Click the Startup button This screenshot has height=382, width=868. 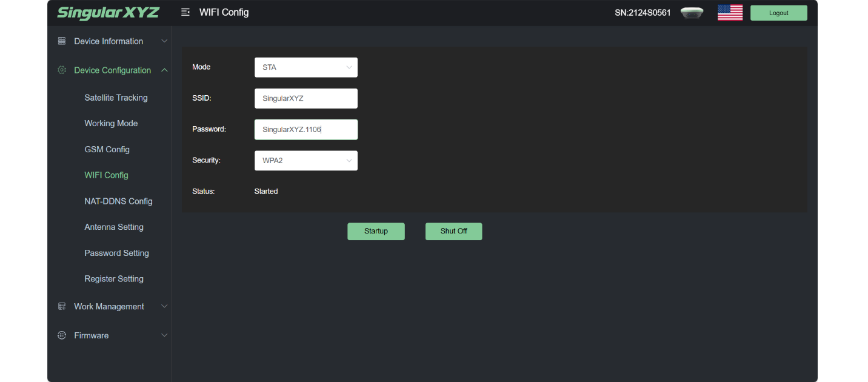tap(376, 231)
